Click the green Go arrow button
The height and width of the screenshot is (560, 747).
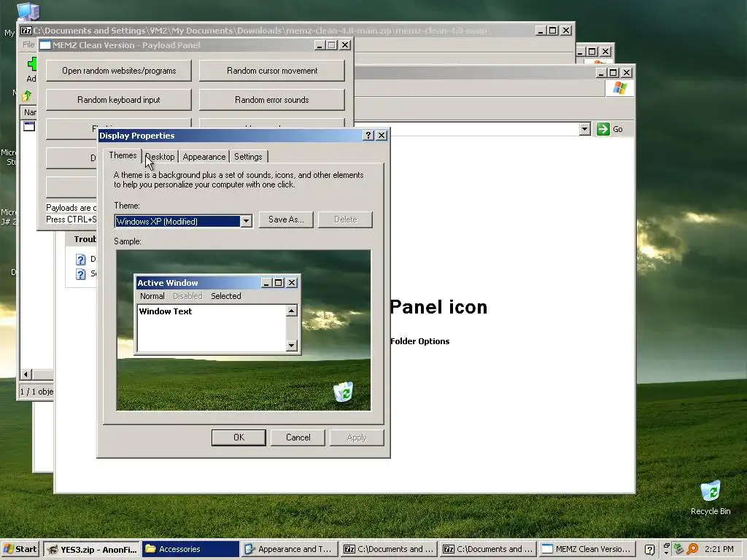pos(603,129)
